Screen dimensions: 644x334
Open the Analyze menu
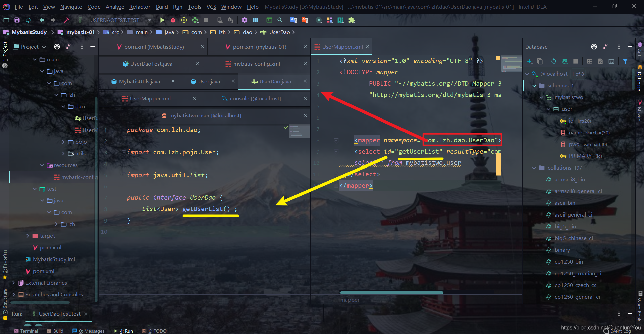[x=115, y=7]
